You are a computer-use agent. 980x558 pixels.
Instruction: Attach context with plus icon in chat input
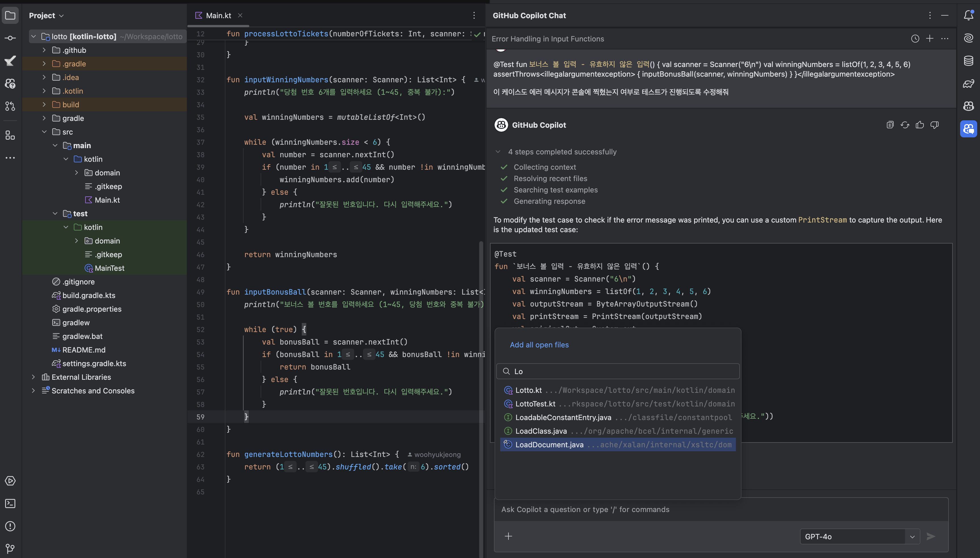508,536
